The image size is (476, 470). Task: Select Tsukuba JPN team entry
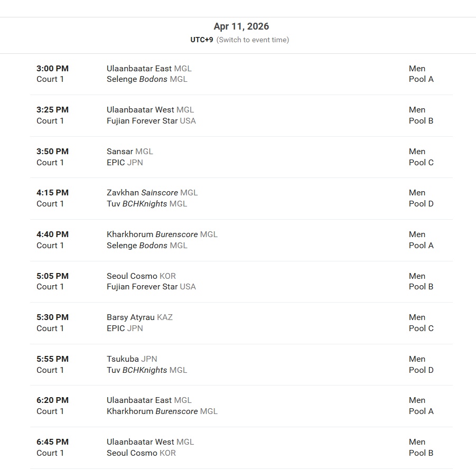coord(132,359)
